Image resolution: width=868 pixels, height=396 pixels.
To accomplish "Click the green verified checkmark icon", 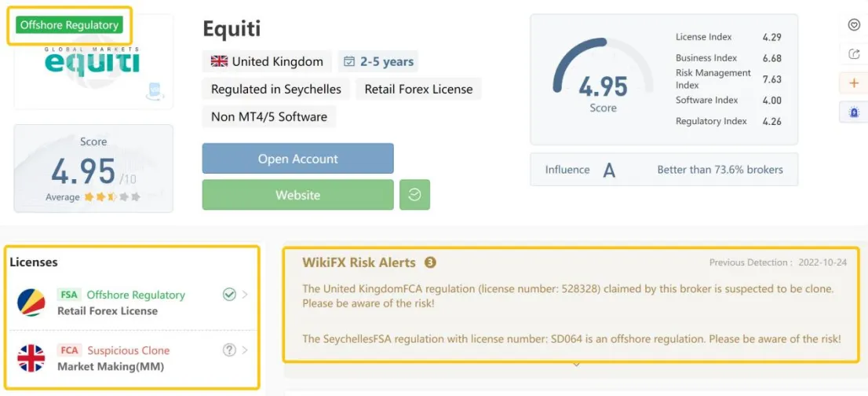I will click(x=229, y=295).
